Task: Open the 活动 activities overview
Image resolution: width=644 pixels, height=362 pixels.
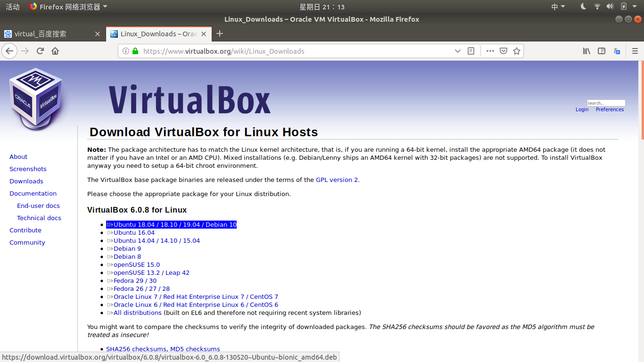Action: [x=13, y=7]
